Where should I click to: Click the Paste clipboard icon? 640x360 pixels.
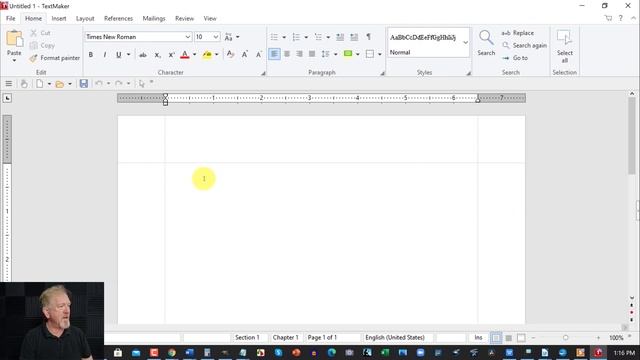tap(14, 39)
